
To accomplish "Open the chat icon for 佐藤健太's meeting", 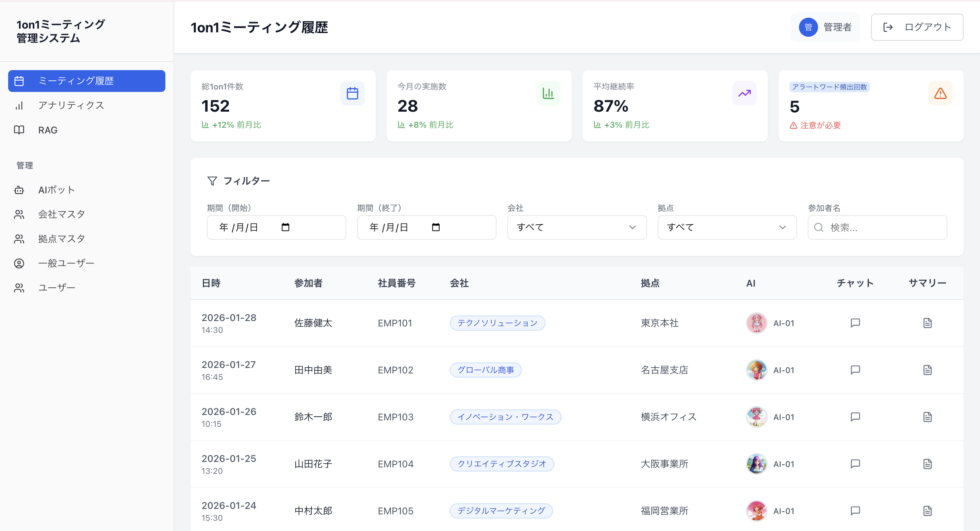I will tap(855, 323).
